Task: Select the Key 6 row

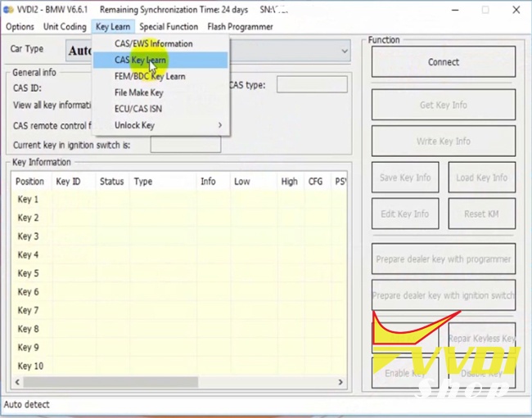Action: click(179, 292)
